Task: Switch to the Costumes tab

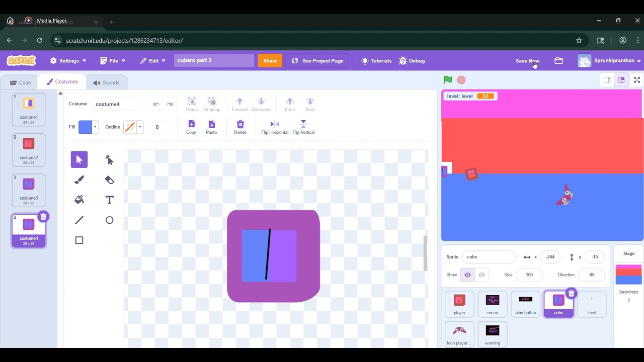Action: tap(62, 81)
